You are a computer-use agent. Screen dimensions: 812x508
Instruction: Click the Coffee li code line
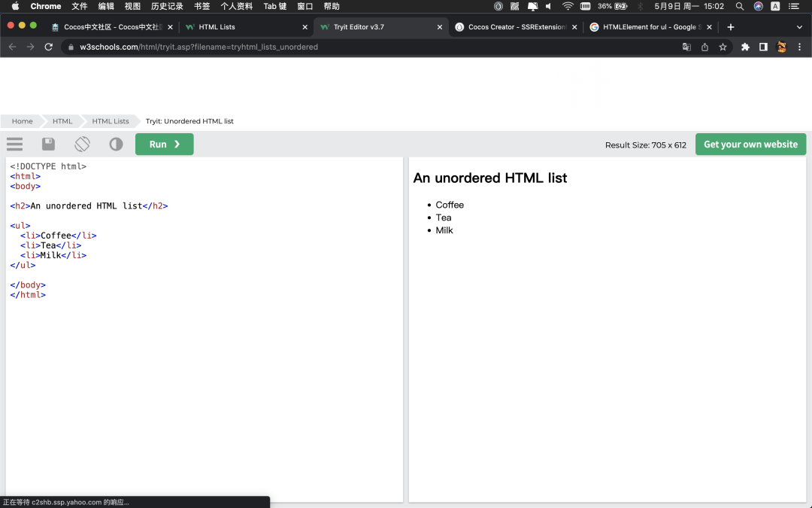pyautogui.click(x=59, y=236)
